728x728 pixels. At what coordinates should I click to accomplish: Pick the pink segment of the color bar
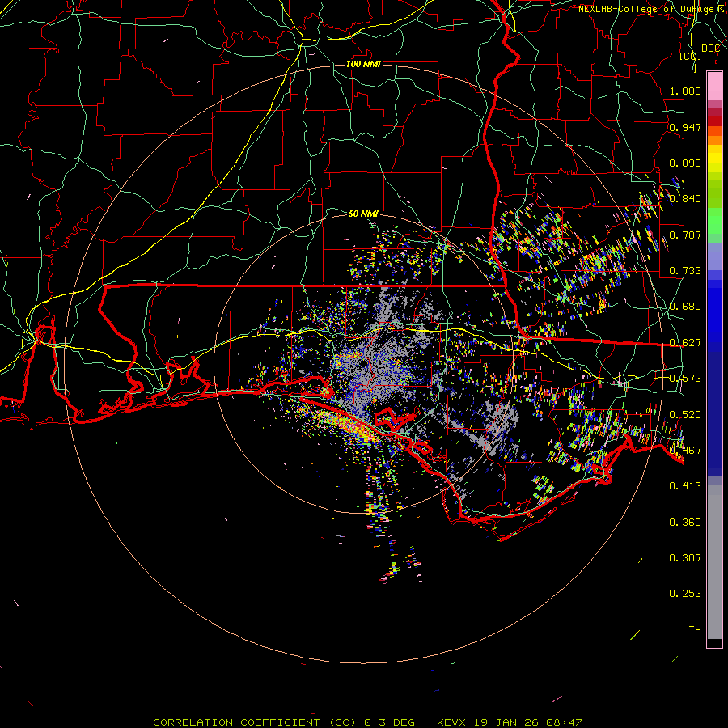click(x=714, y=87)
